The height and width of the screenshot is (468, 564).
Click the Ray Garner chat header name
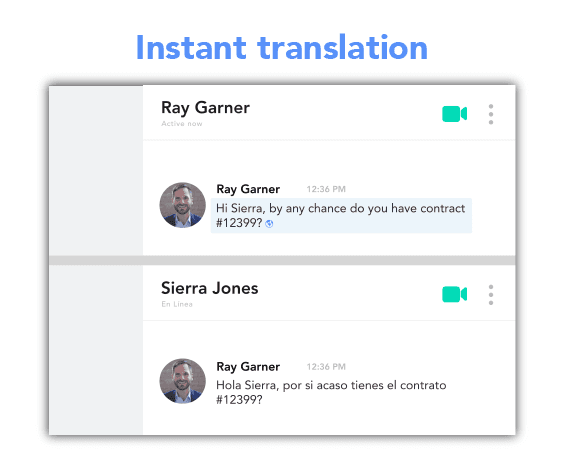click(x=205, y=108)
